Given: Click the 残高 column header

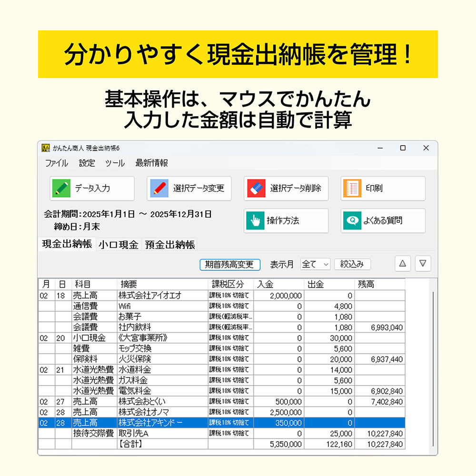Looking at the screenshot, I should [x=379, y=285].
